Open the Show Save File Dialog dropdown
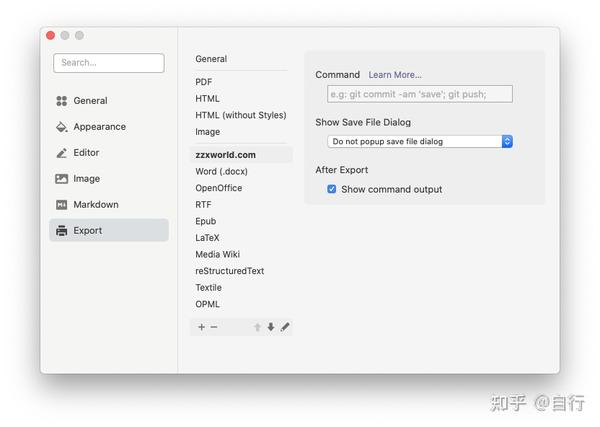600x427 pixels. tap(420, 142)
